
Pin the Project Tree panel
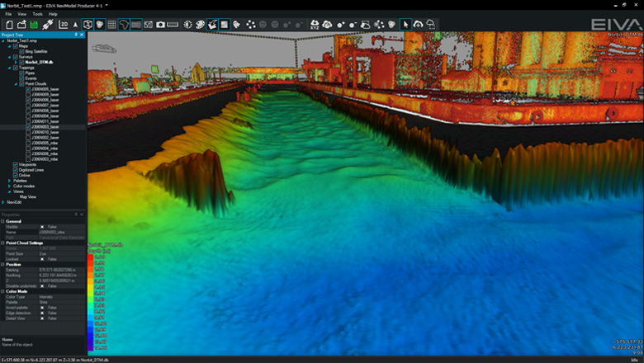pyautogui.click(x=76, y=35)
